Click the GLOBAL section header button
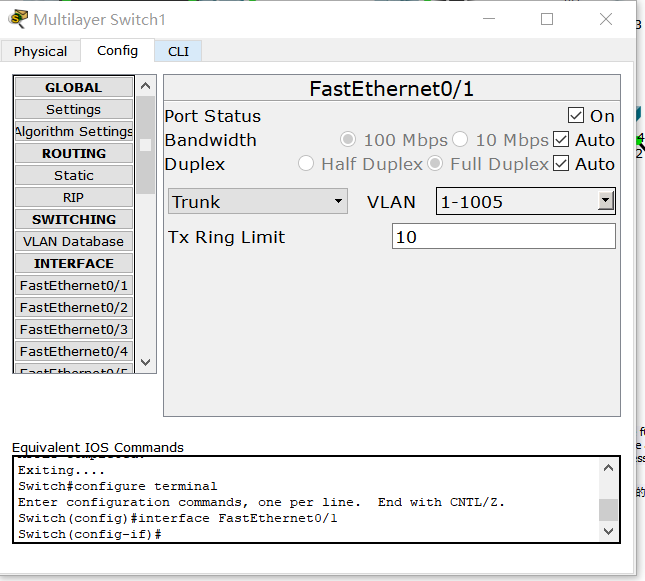645x581 pixels. coord(74,87)
